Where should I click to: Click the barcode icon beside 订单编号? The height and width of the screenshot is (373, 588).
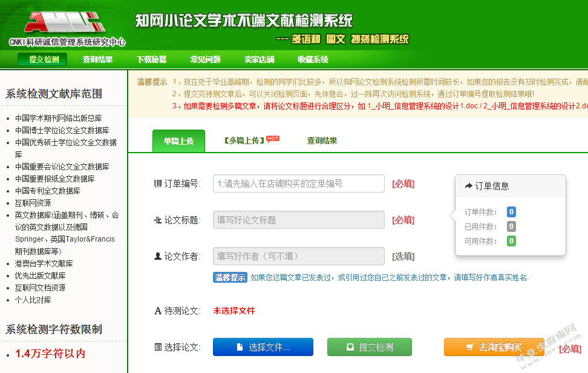tap(158, 183)
